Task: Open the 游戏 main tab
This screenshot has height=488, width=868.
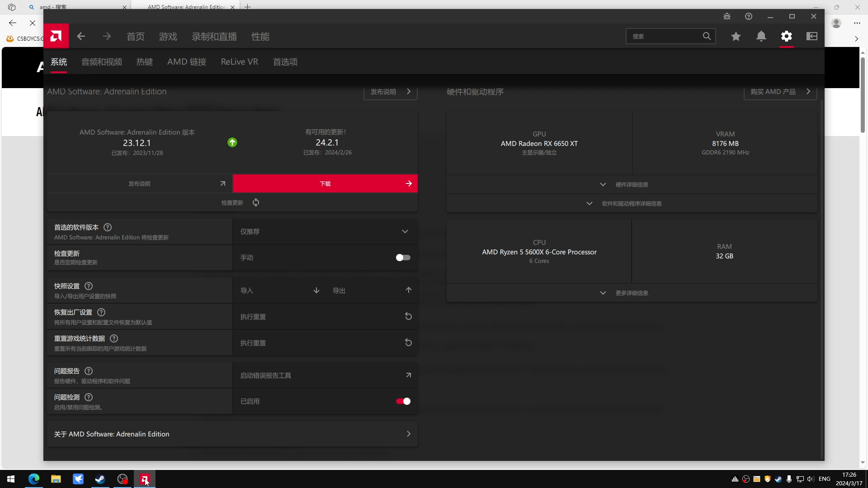Action: coord(168,36)
